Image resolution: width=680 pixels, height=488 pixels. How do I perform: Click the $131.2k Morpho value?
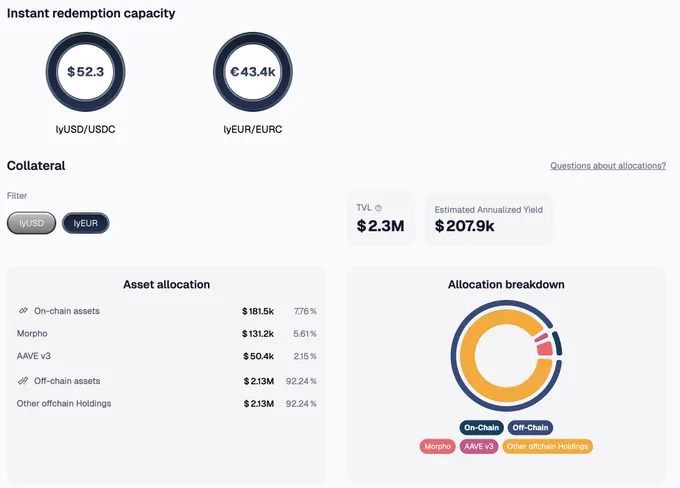(x=258, y=334)
